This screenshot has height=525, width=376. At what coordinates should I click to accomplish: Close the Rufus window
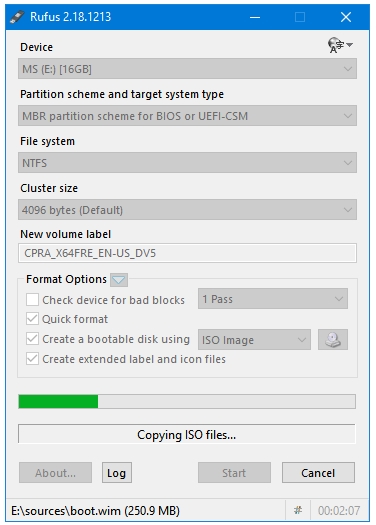pyautogui.click(x=346, y=17)
